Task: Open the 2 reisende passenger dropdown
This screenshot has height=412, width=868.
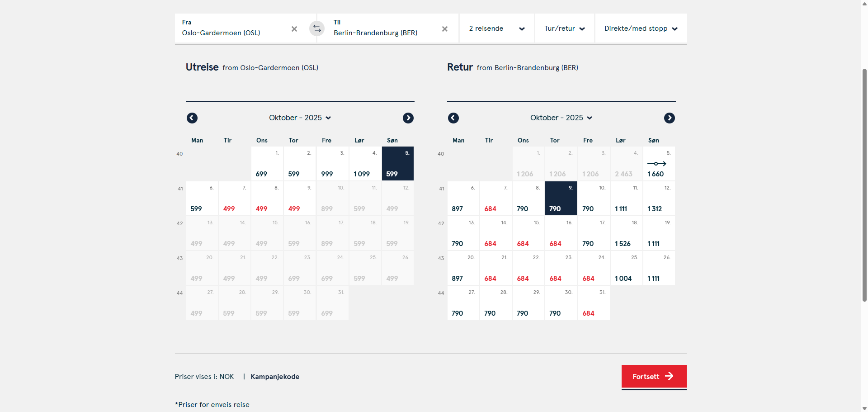Action: coord(497,28)
